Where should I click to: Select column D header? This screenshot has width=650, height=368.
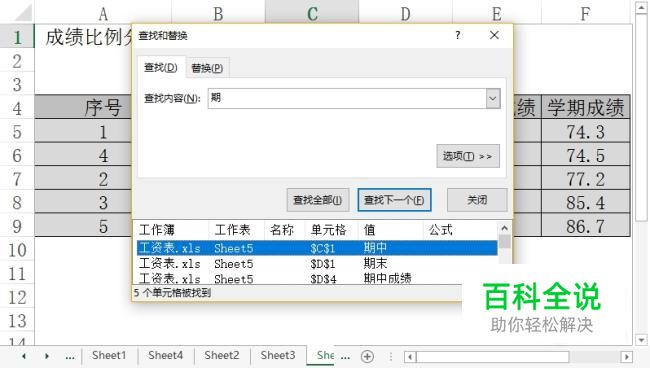tap(405, 14)
